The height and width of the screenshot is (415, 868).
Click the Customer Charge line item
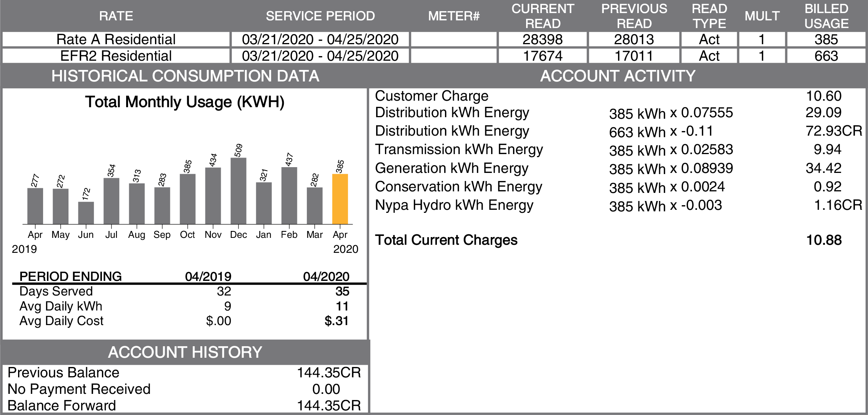(432, 96)
